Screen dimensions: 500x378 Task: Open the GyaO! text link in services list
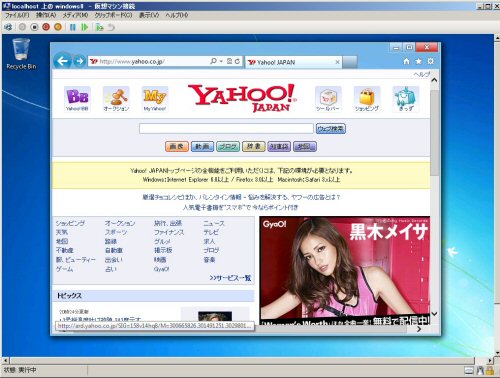[x=162, y=269]
